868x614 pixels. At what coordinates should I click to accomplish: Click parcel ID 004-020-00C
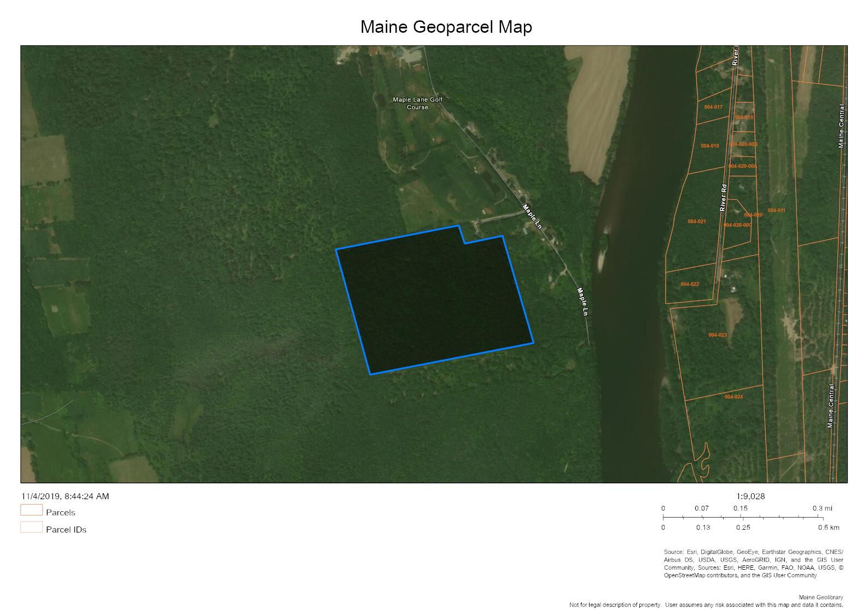(737, 225)
